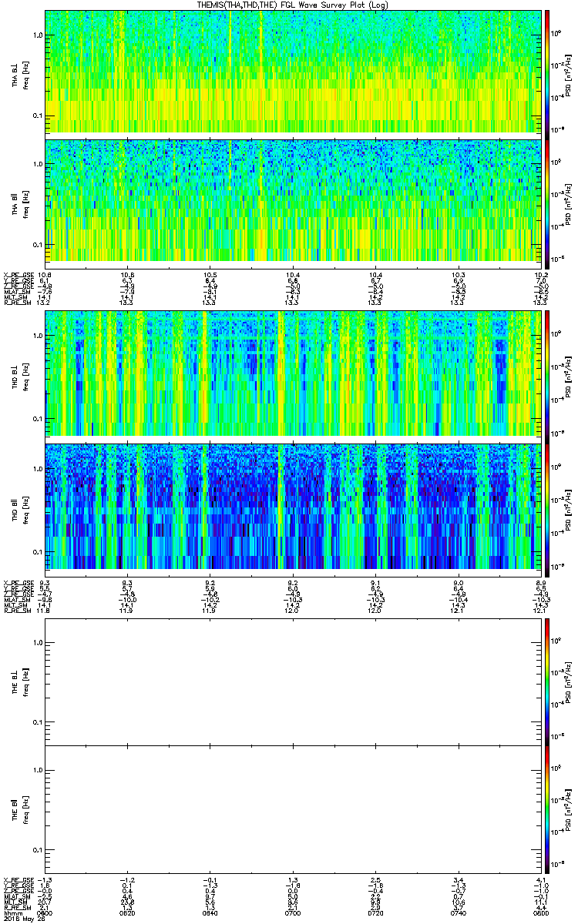Click the empty THE B-perpendicular panel
This screenshot has width=578, height=924.
[x=293, y=682]
